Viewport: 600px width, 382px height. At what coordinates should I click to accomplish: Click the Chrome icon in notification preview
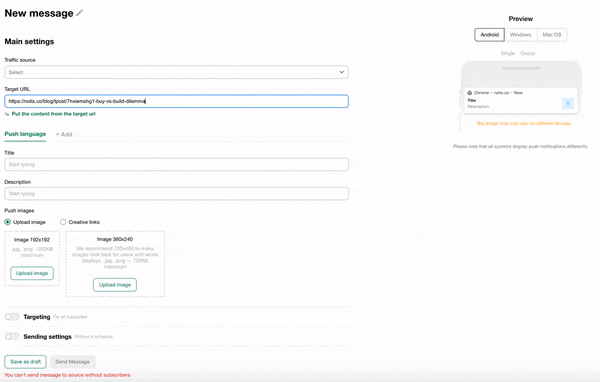tap(470, 93)
